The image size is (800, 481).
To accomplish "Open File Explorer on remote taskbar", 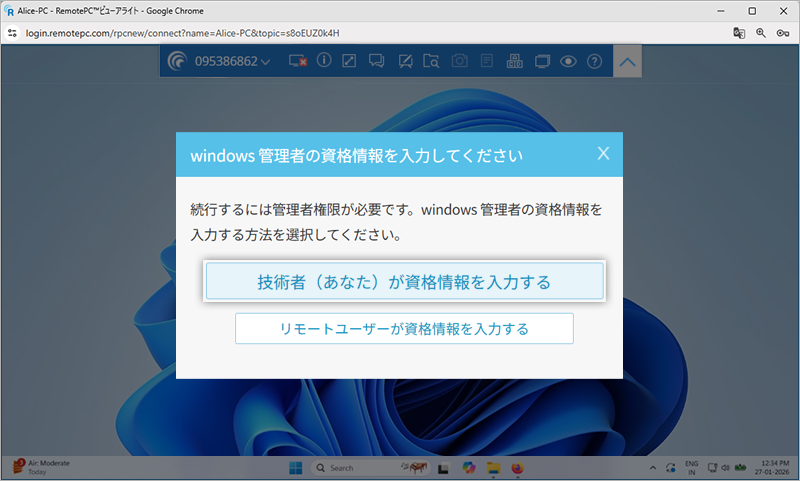I will point(493,468).
